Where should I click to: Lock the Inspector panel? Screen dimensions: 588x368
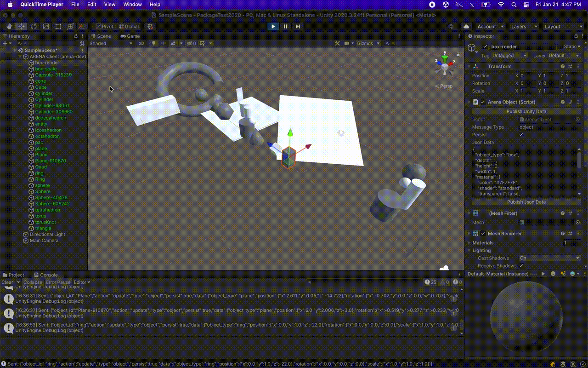(576, 36)
